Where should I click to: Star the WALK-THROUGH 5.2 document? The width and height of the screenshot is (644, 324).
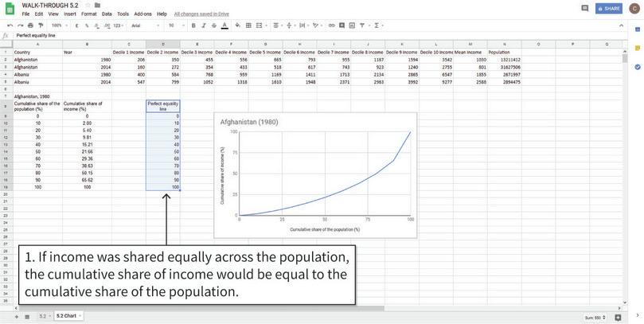88,6
